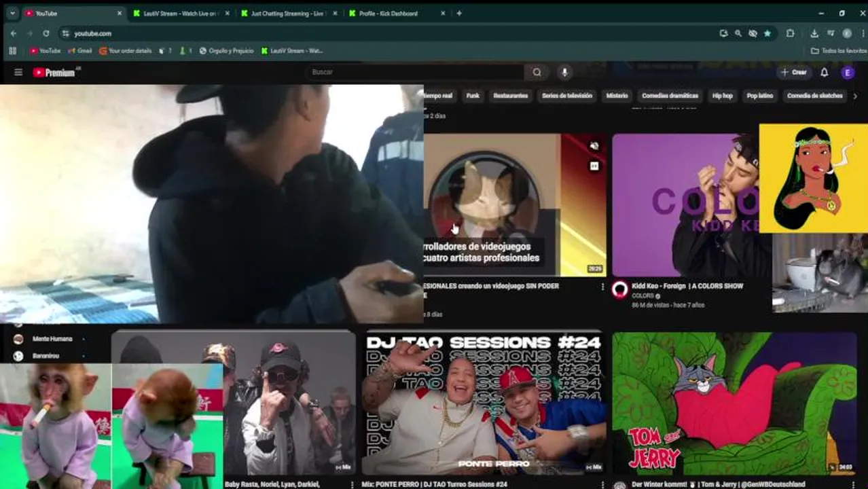
Task: View site information icon beside youtube.com
Action: [65, 33]
